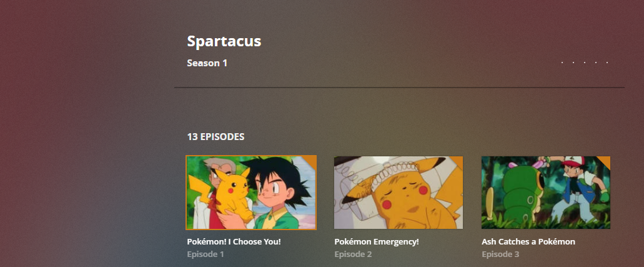
Task: Open the Ash Catches a Pokémon title link
Action: click(528, 241)
